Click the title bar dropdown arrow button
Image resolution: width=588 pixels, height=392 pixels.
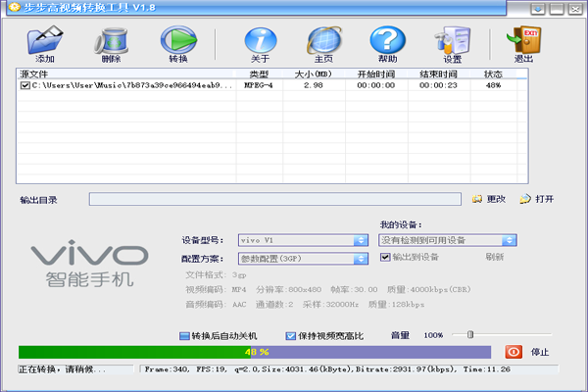coord(538,8)
